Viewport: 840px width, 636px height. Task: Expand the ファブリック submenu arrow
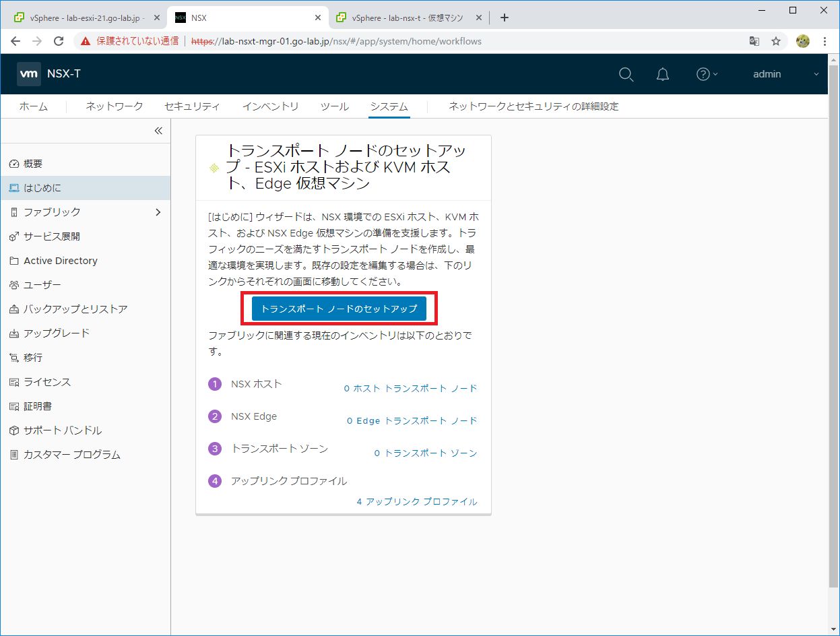[158, 212]
